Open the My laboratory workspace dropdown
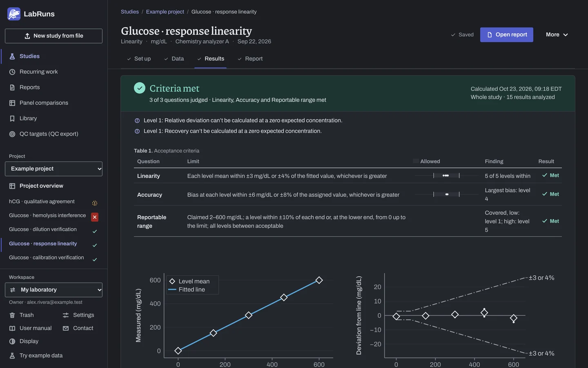The width and height of the screenshot is (588, 368). click(53, 290)
